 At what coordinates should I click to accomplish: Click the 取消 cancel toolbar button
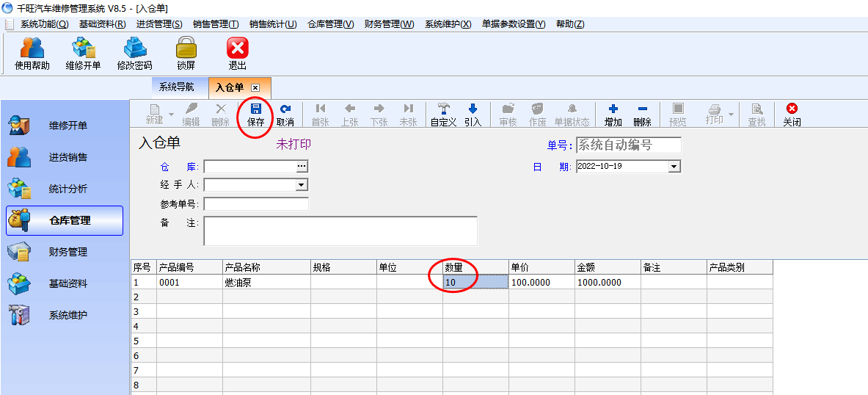click(x=285, y=115)
